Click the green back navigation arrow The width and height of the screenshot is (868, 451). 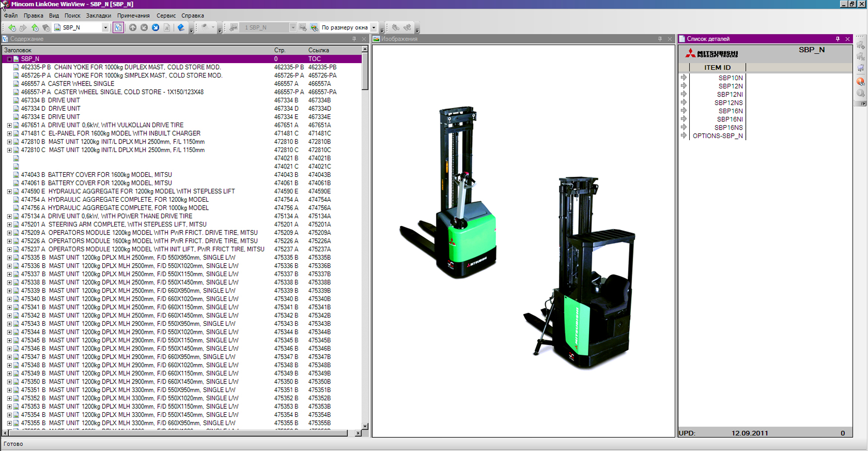tap(12, 28)
